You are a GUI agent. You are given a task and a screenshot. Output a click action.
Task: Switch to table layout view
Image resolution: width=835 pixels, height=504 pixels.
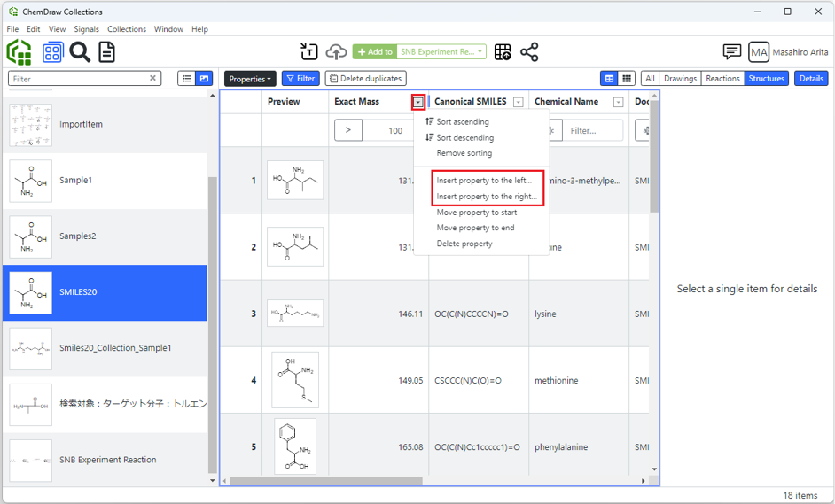(610, 79)
